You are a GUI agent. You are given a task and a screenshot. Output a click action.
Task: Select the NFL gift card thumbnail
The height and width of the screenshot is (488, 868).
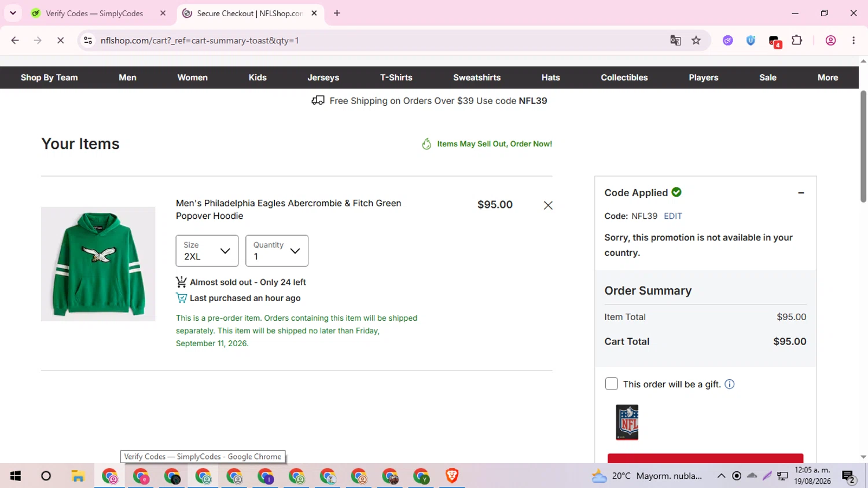click(627, 423)
